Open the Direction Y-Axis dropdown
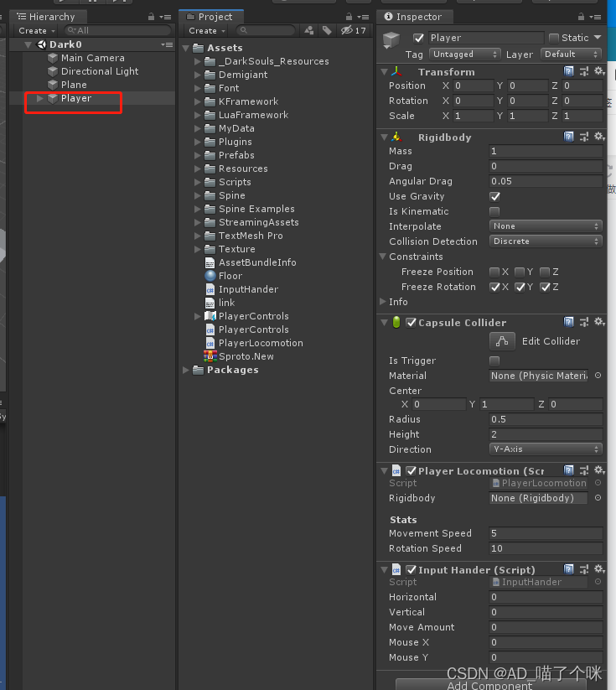The width and height of the screenshot is (616, 690). [x=546, y=449]
